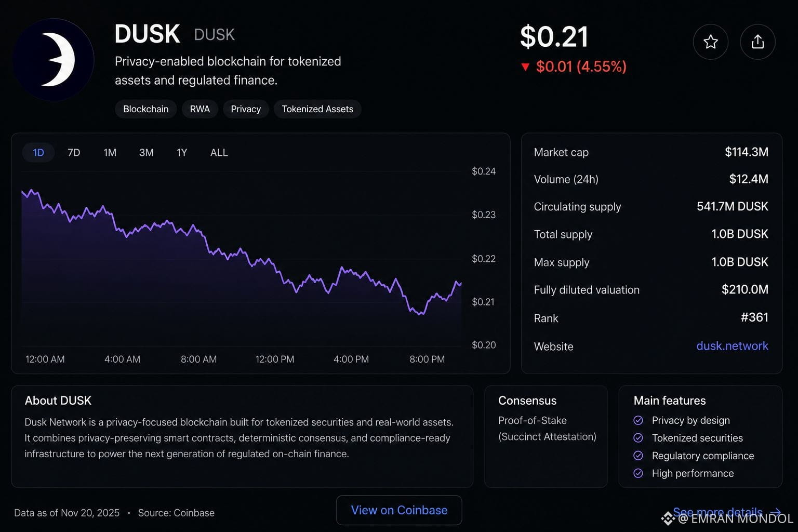Image resolution: width=798 pixels, height=532 pixels.
Task: Click the Market cap value $114.3M
Action: (x=747, y=152)
